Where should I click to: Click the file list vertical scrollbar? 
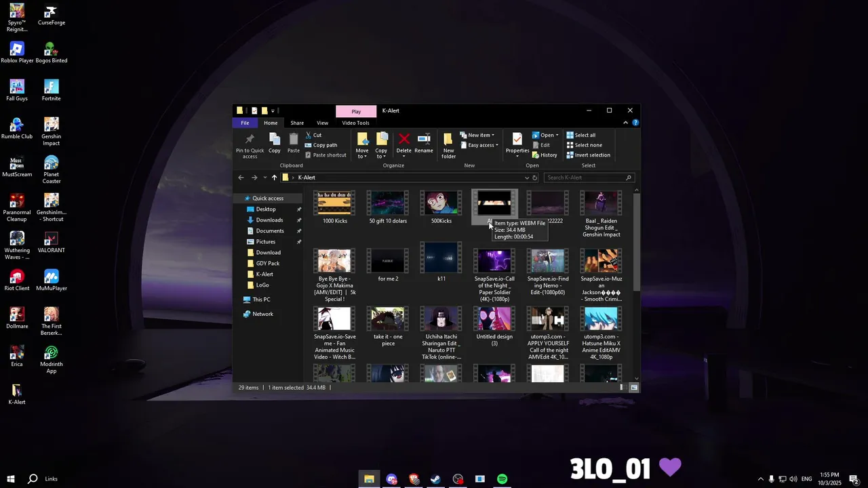pos(636,243)
